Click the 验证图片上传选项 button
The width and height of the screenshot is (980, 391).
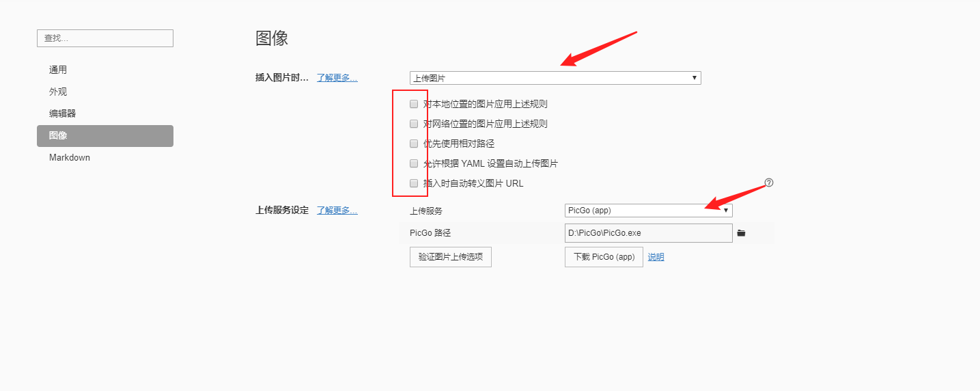tap(451, 257)
